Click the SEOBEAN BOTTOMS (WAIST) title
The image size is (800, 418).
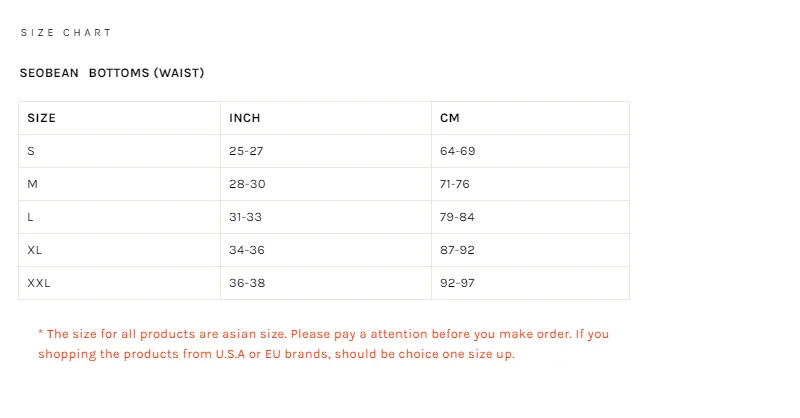pyautogui.click(x=112, y=73)
